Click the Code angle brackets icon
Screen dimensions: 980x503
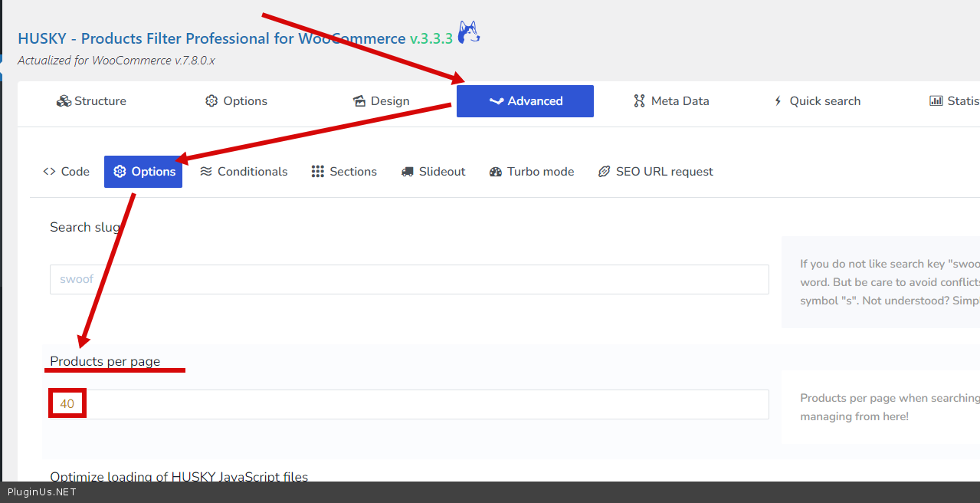[x=49, y=172]
